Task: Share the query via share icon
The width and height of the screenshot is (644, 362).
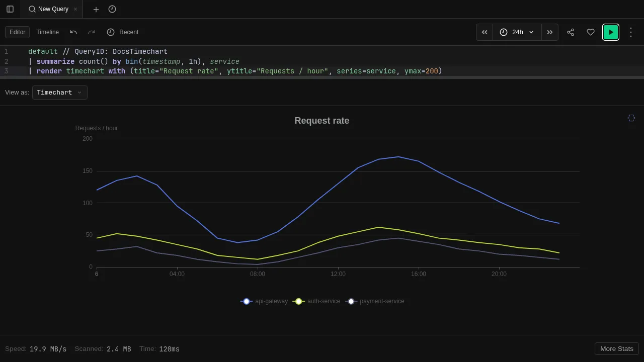Action: click(571, 32)
